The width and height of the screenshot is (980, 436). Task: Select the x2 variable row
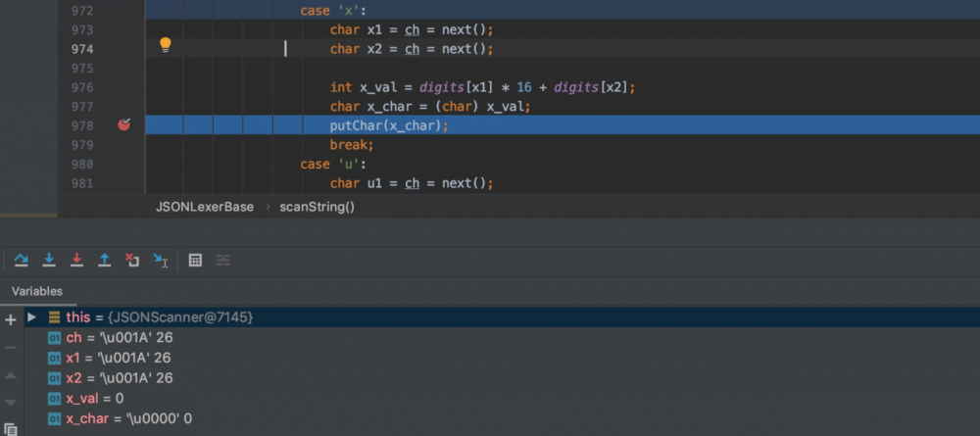click(502, 378)
